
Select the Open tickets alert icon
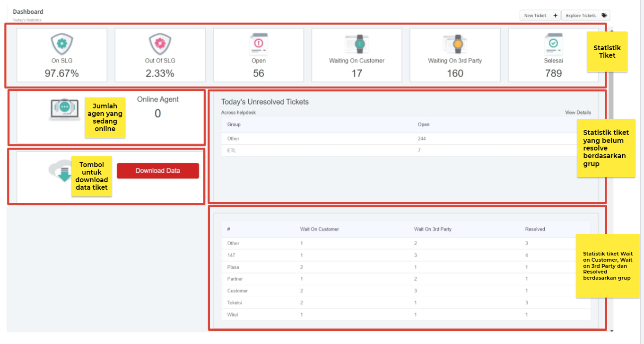tap(259, 44)
